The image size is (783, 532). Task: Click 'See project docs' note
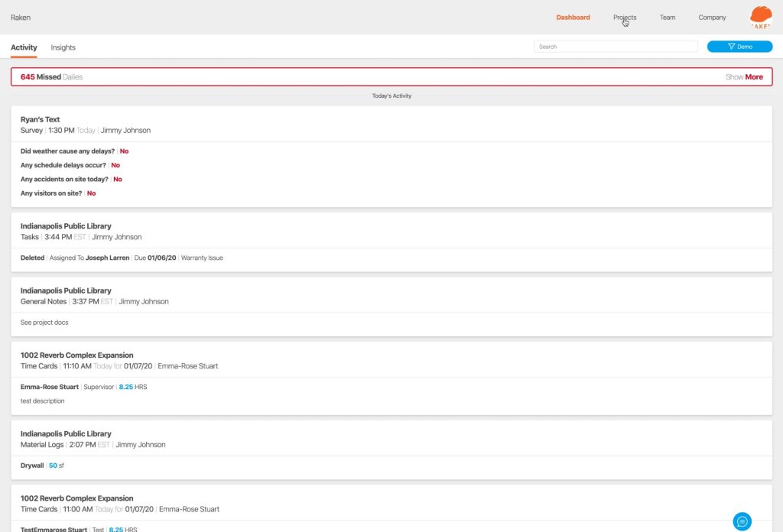(x=44, y=323)
